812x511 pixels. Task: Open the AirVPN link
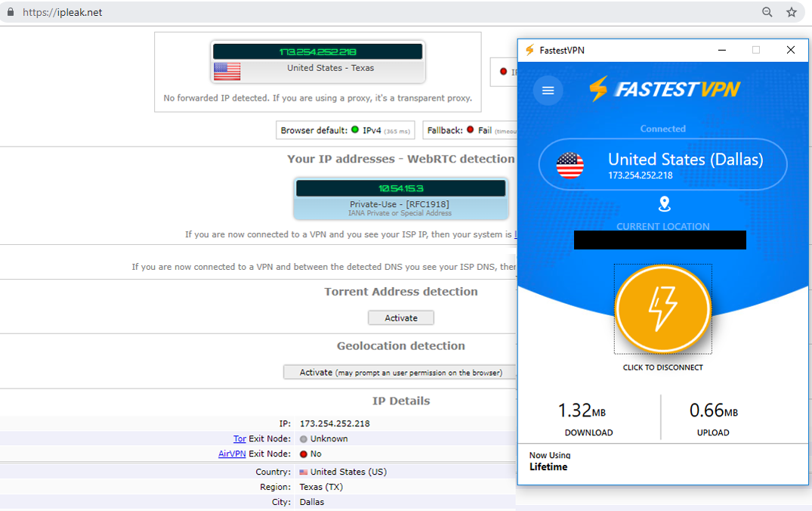click(x=232, y=454)
